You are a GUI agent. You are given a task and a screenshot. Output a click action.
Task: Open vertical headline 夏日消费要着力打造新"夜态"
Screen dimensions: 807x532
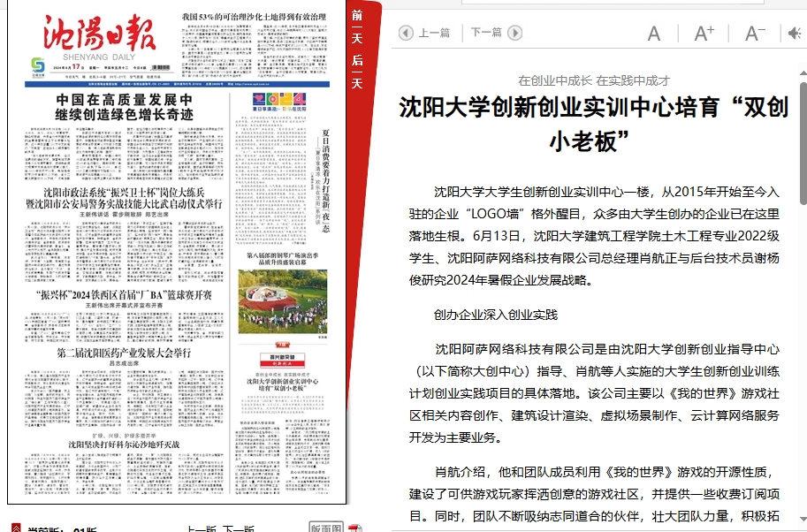pyautogui.click(x=325, y=181)
